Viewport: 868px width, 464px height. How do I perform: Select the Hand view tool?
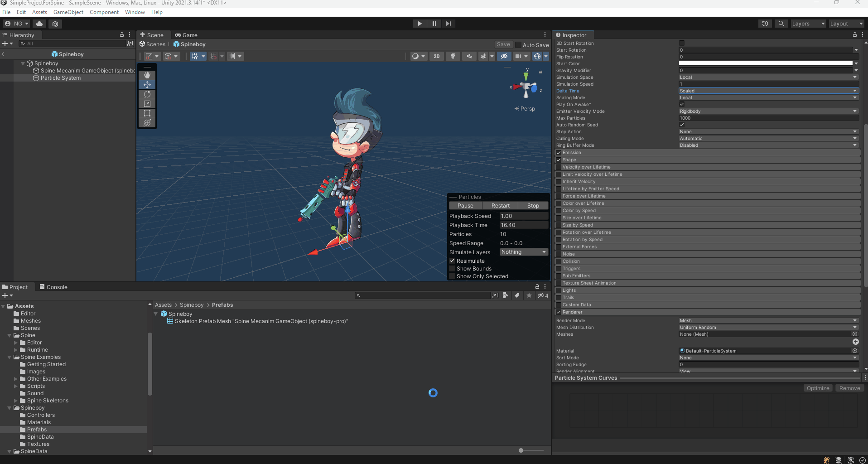click(x=147, y=75)
